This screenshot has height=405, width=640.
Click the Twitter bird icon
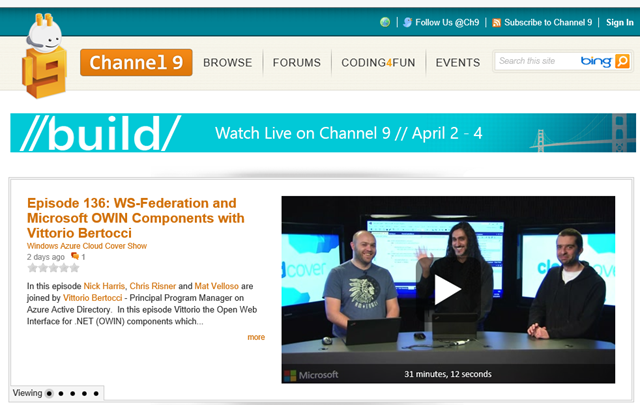pyautogui.click(x=407, y=22)
